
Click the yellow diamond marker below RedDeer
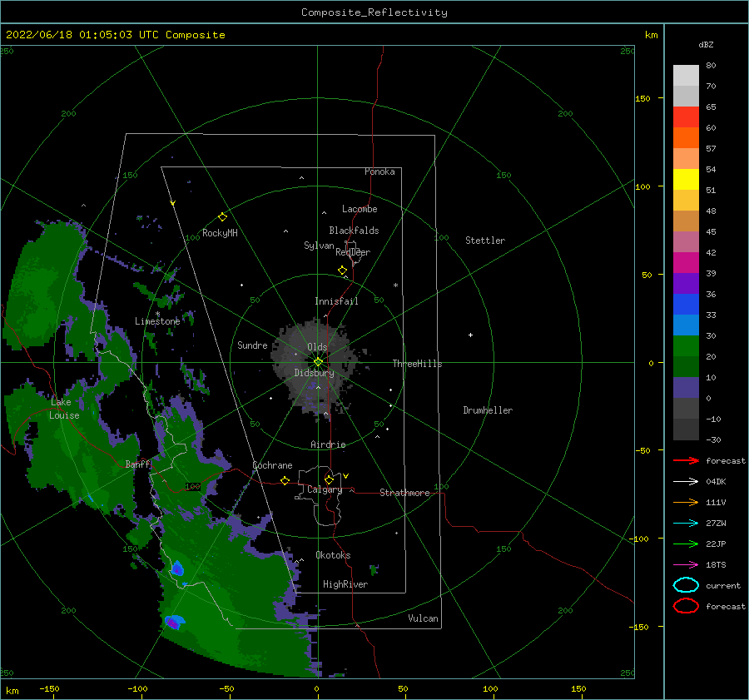pyautogui.click(x=342, y=271)
